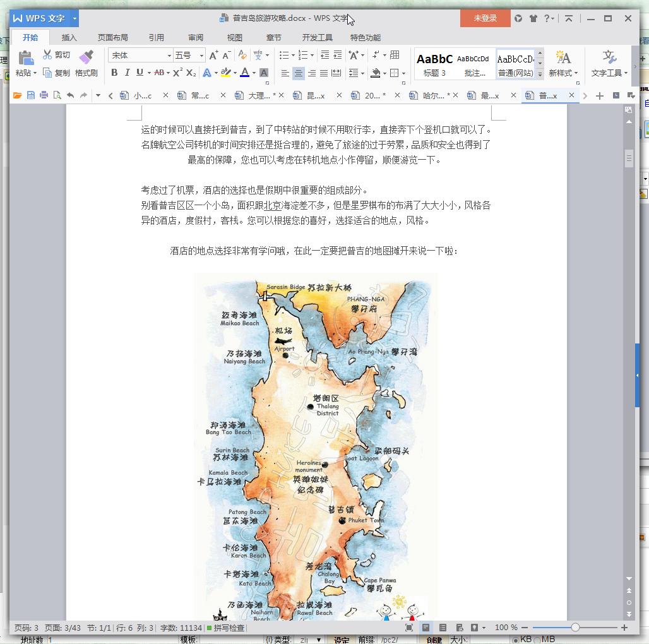Toggle character shading A button
Screen dimensions: 649x644
[x=264, y=73]
